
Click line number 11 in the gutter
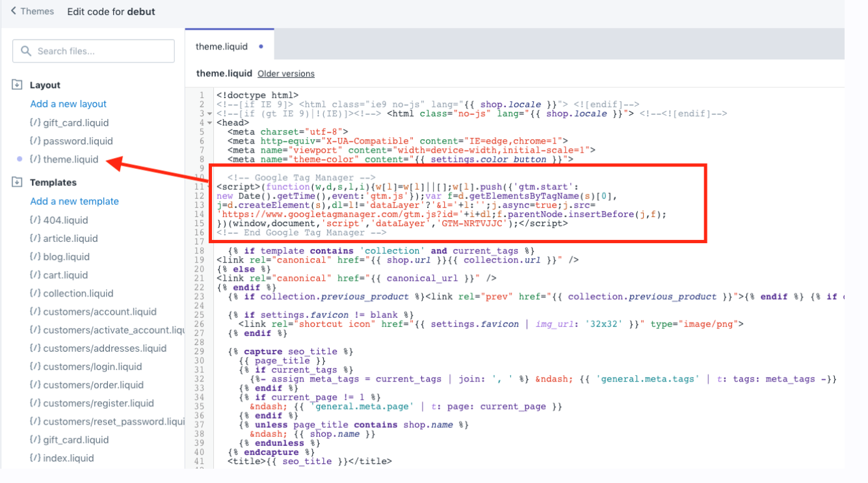point(201,187)
